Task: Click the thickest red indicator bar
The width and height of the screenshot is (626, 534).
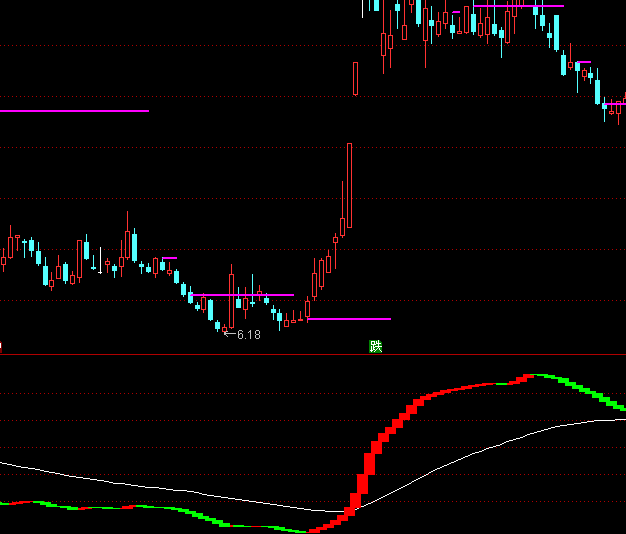Action: [368, 464]
